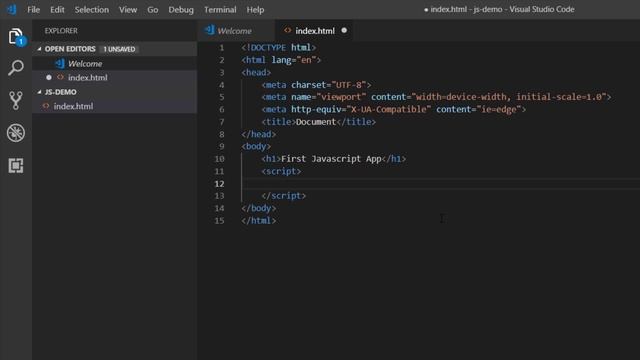Open index.html under JS-DEMO folder

(115, 106)
